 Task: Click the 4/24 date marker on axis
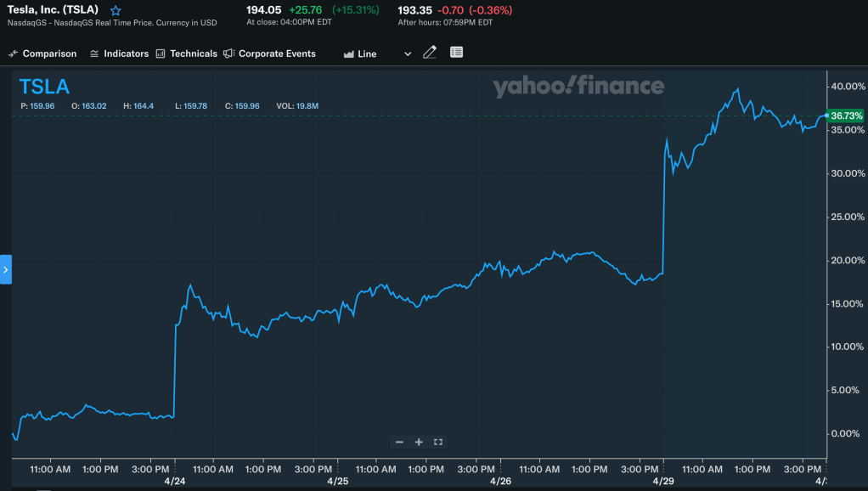click(174, 481)
